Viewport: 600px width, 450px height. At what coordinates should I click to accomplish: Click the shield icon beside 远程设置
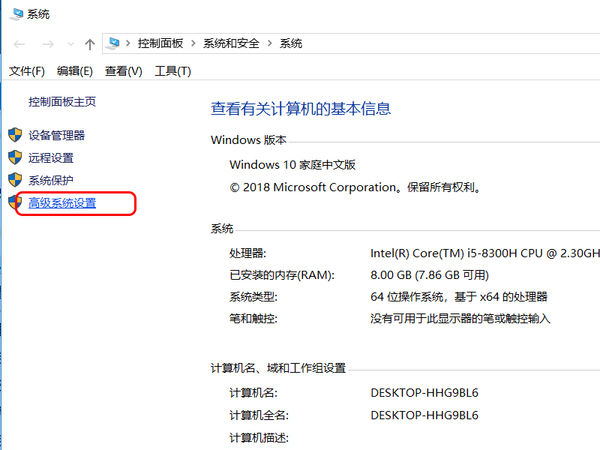[14, 158]
